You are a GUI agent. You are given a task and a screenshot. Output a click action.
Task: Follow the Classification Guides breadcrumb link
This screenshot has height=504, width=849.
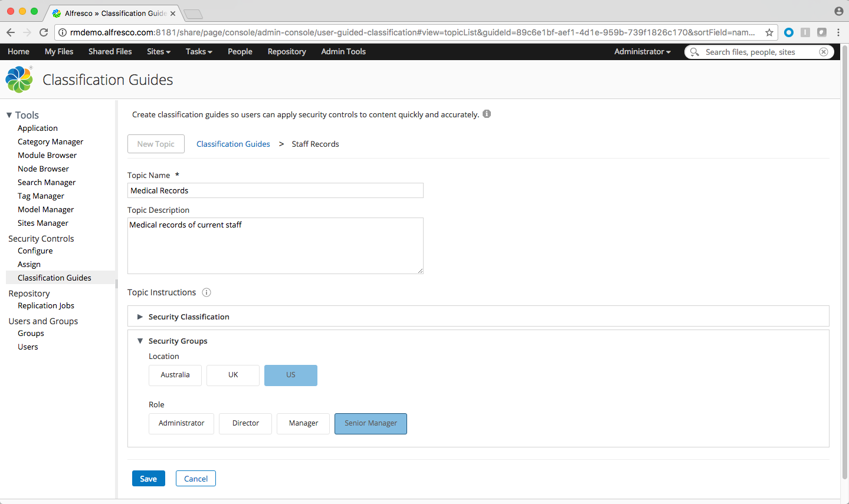pyautogui.click(x=233, y=144)
